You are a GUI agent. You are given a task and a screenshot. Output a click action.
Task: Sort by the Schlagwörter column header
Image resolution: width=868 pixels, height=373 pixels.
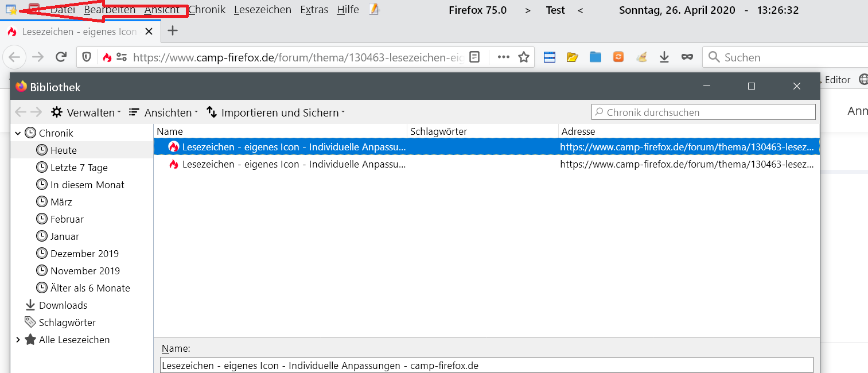point(482,131)
